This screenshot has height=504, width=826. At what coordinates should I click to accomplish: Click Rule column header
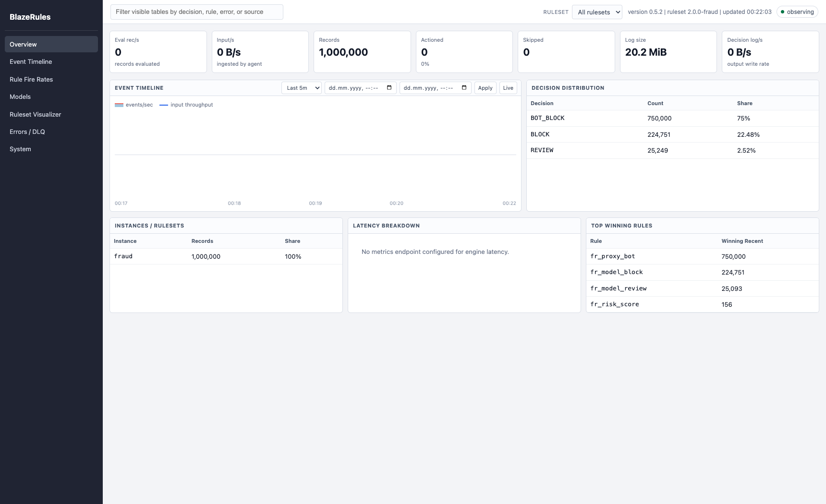point(596,241)
